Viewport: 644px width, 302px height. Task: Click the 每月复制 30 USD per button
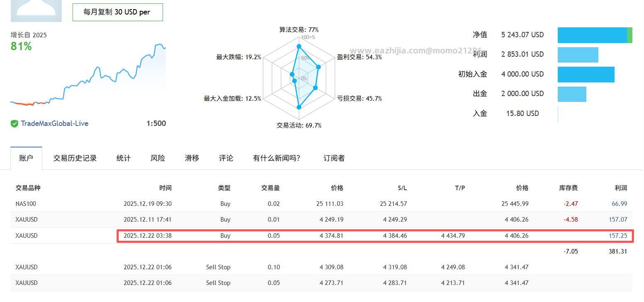(x=118, y=12)
